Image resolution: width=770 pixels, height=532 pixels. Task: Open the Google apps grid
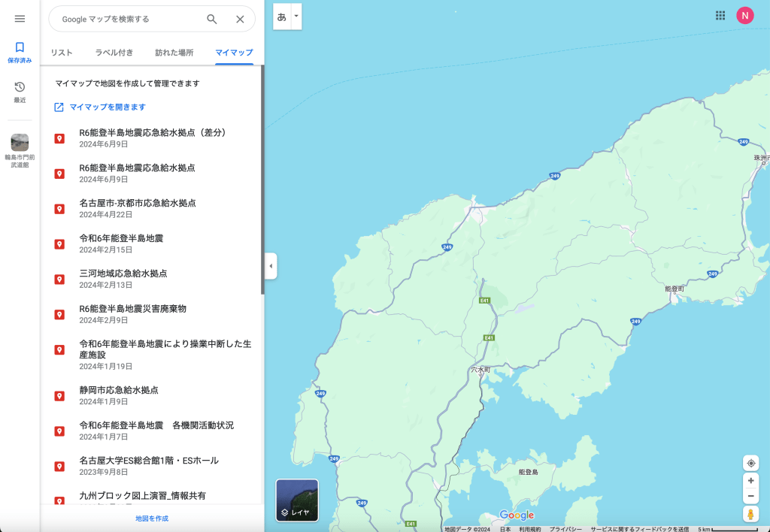(720, 15)
